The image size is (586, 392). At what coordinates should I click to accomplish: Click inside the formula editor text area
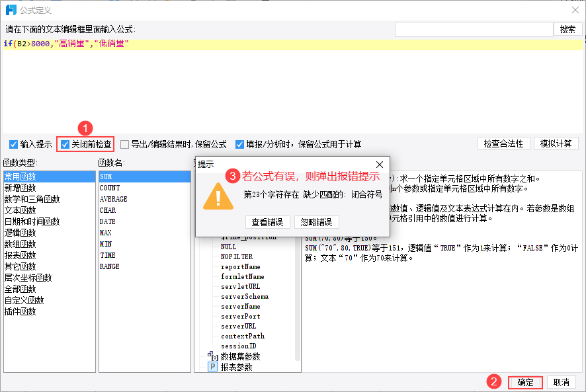(x=292, y=86)
